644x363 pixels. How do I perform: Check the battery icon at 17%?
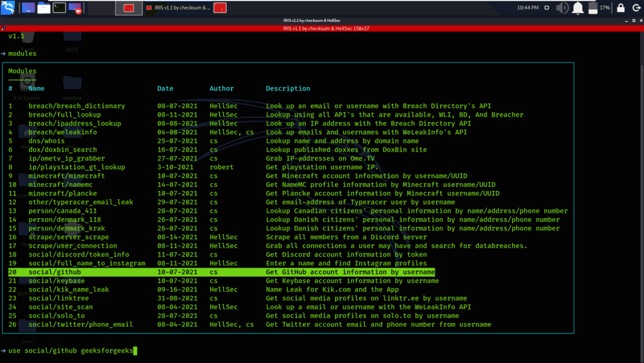(x=592, y=8)
